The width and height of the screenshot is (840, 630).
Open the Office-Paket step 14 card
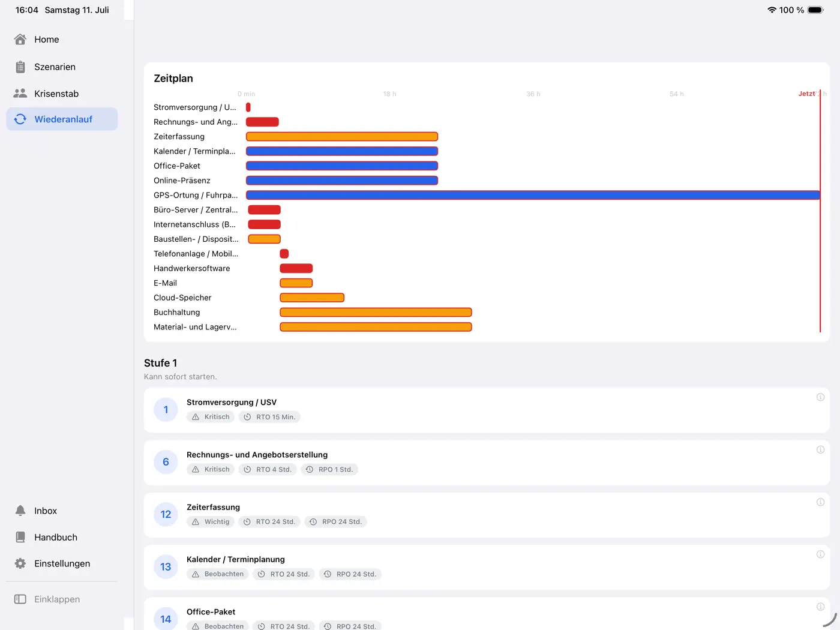pos(487,613)
